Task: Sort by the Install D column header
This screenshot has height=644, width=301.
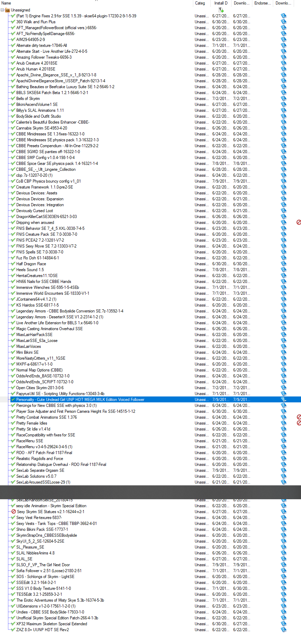Action: (221, 3)
